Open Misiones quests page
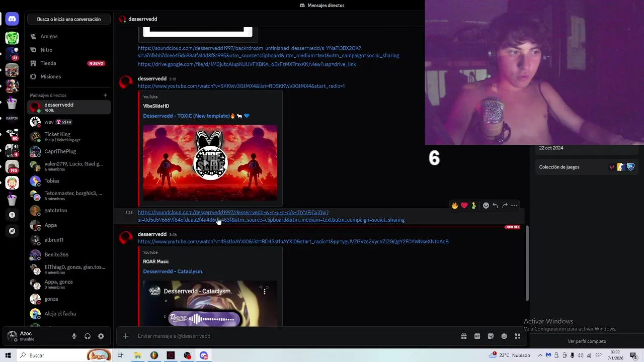644x362 pixels. 69,76
